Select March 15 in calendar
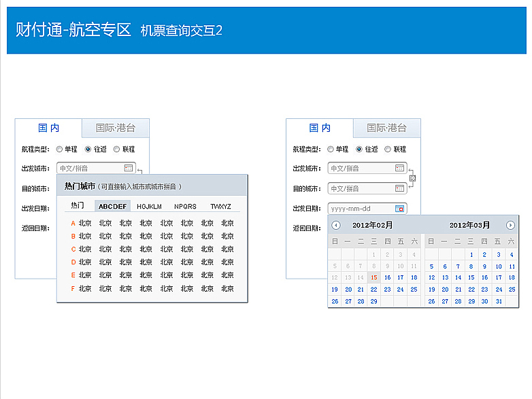Viewport: 532px width, 399px height. [471, 277]
